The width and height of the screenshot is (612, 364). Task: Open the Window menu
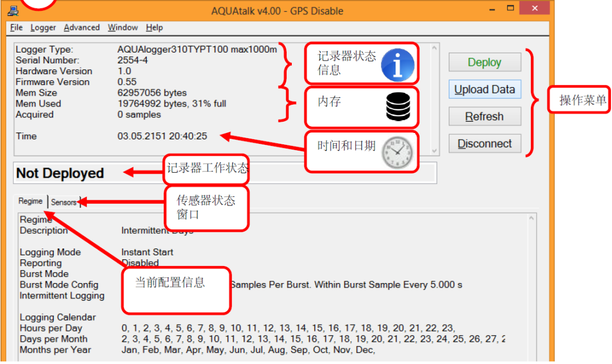pyautogui.click(x=122, y=27)
